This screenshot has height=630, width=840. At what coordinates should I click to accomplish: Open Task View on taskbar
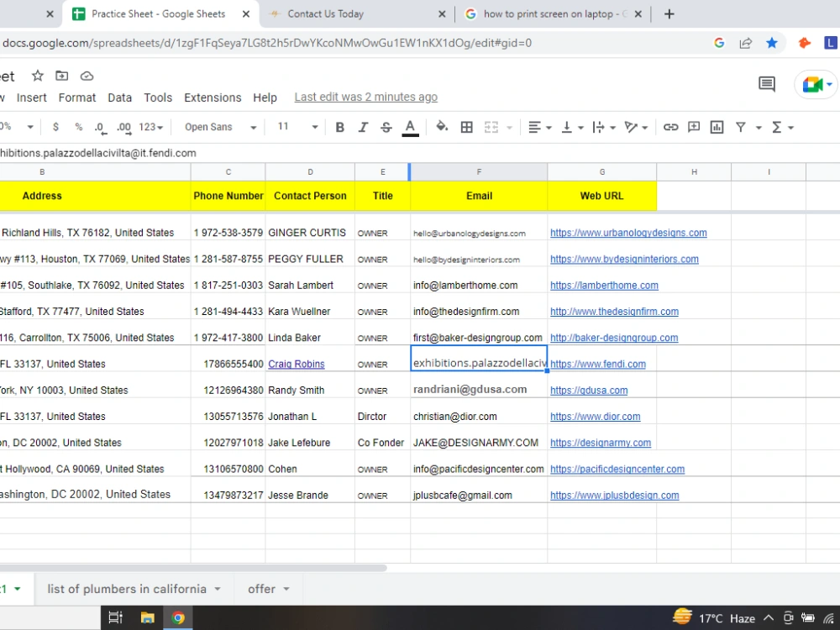point(115,617)
